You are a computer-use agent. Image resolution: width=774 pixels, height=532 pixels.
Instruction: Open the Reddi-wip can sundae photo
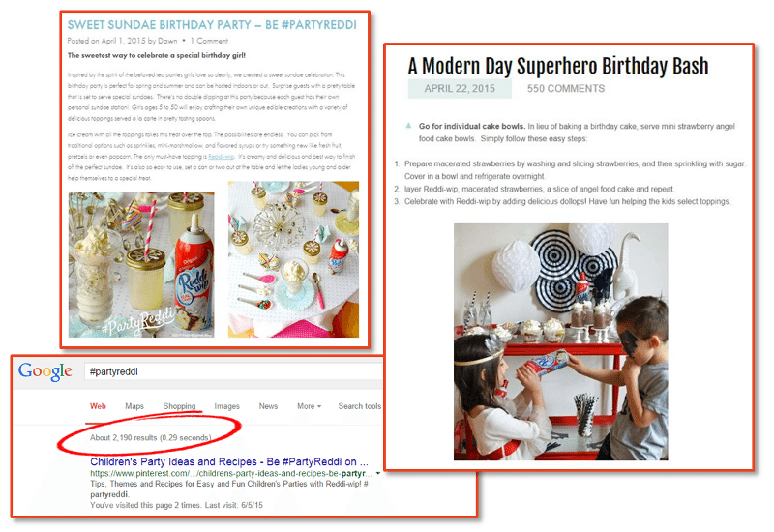click(x=141, y=264)
